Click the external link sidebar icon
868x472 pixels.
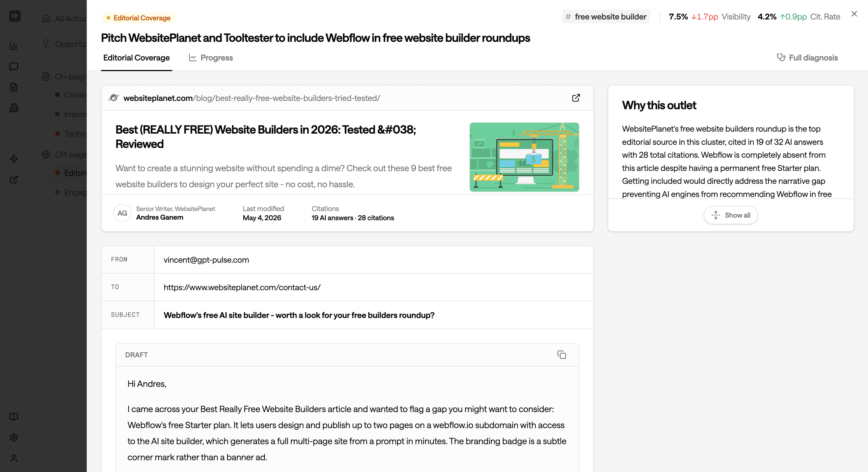click(14, 180)
